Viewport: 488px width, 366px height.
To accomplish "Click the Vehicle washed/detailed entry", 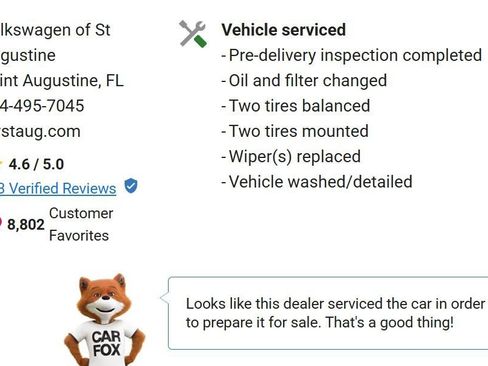I will tap(317, 182).
